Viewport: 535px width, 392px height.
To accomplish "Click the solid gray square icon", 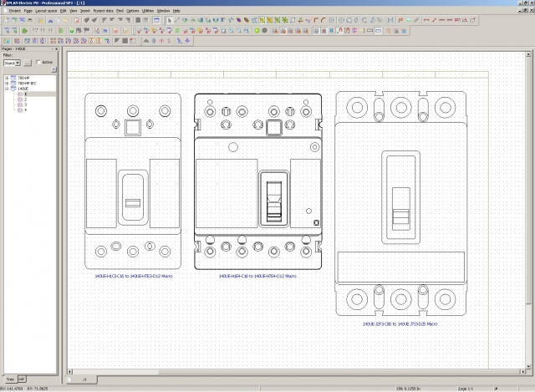I will (x=125, y=41).
